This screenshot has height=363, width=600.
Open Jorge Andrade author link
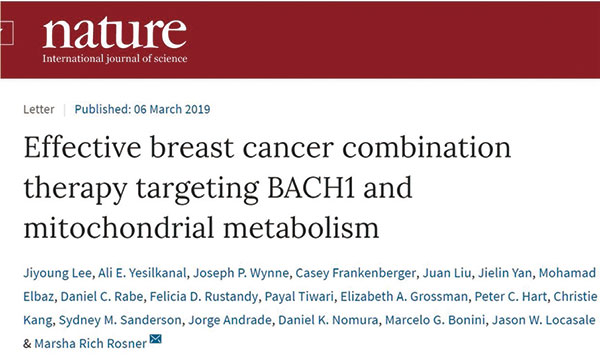coord(230,320)
